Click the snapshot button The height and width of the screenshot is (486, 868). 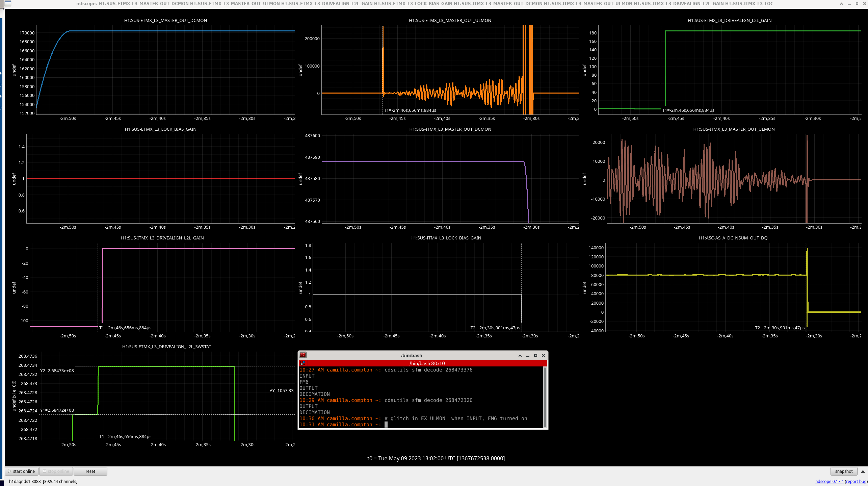pyautogui.click(x=843, y=471)
